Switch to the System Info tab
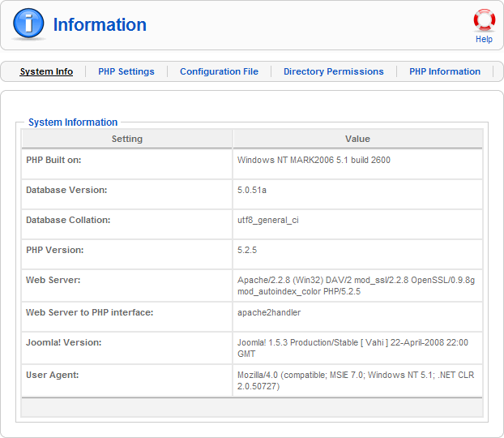Screen dimensions: 504x438 point(46,71)
